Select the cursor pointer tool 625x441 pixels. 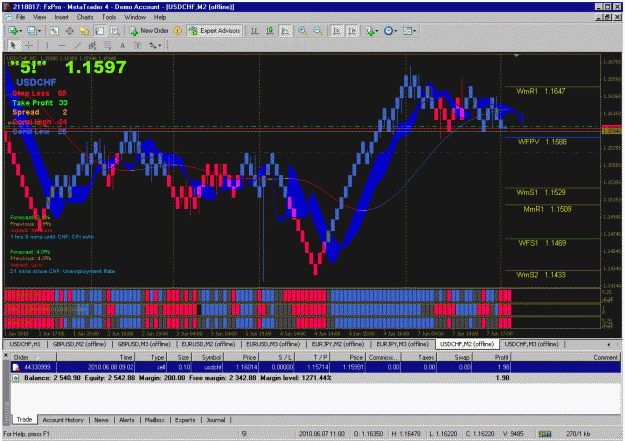click(13, 45)
